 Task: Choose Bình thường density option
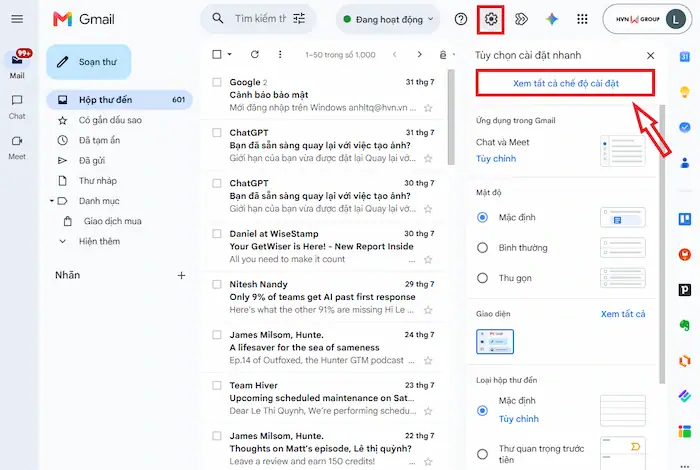point(482,248)
